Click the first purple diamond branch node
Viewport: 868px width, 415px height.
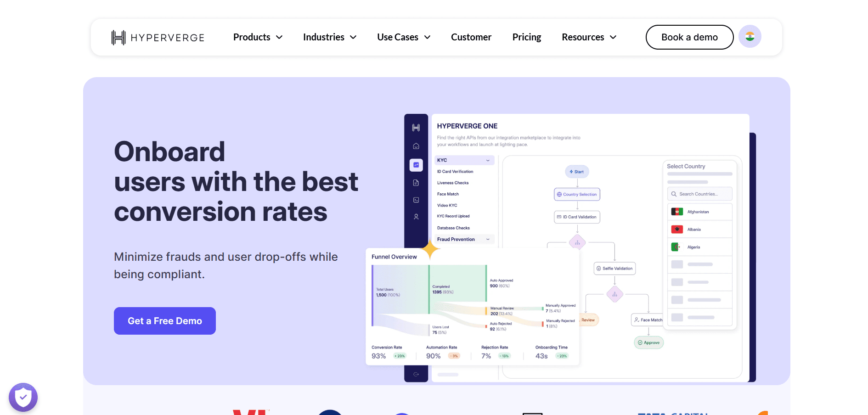tap(577, 242)
